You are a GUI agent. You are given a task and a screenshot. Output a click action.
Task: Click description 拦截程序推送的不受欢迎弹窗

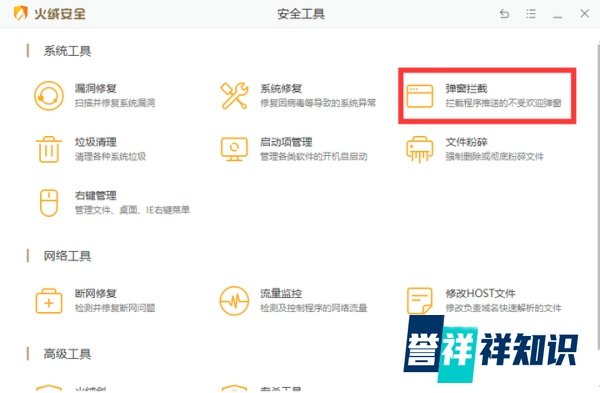(504, 103)
